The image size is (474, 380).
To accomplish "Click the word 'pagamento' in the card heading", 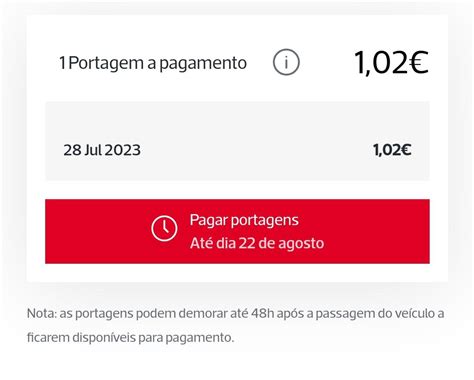I will click(203, 64).
